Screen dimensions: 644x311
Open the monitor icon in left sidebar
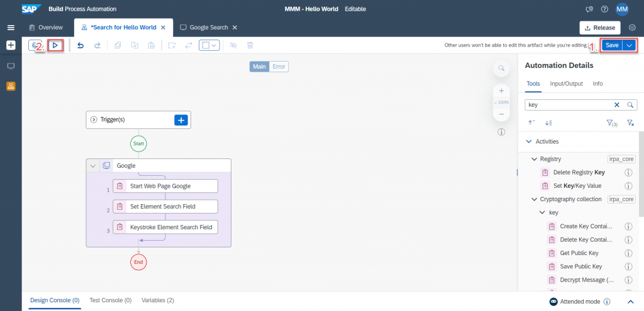[x=11, y=66]
